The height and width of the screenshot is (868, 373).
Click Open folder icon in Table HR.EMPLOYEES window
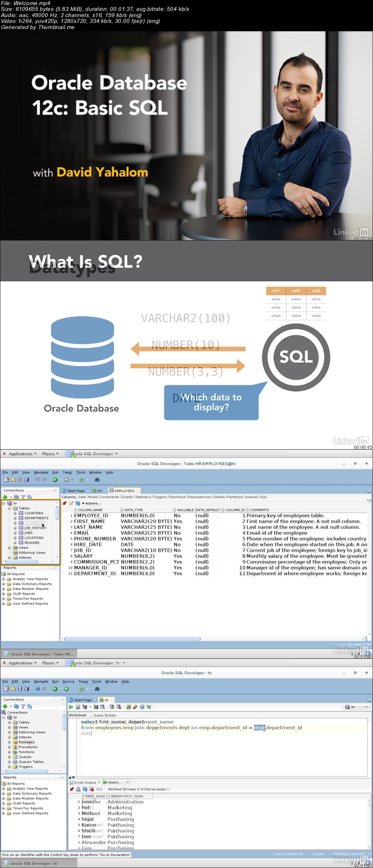pyautogui.click(x=13, y=480)
